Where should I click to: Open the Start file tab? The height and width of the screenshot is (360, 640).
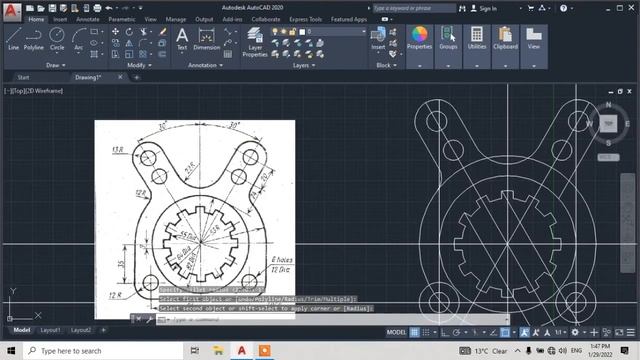point(23,77)
